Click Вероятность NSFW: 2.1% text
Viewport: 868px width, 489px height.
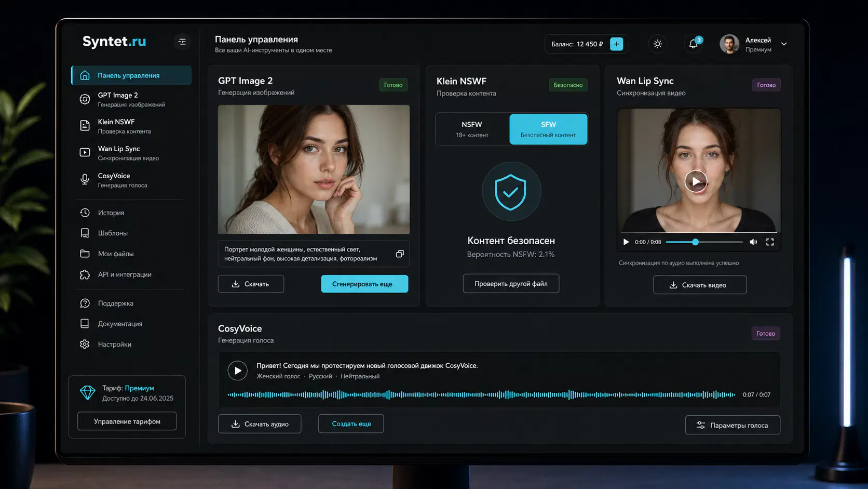(x=511, y=255)
